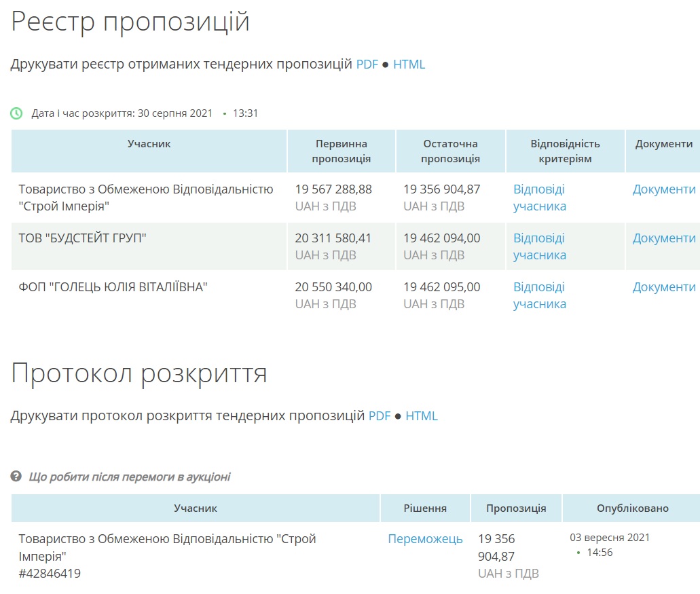Viewport: 700px width, 594px height.
Task: Open Документи for БУДСТЕЙТ ГРУП row
Action: pyautogui.click(x=664, y=238)
